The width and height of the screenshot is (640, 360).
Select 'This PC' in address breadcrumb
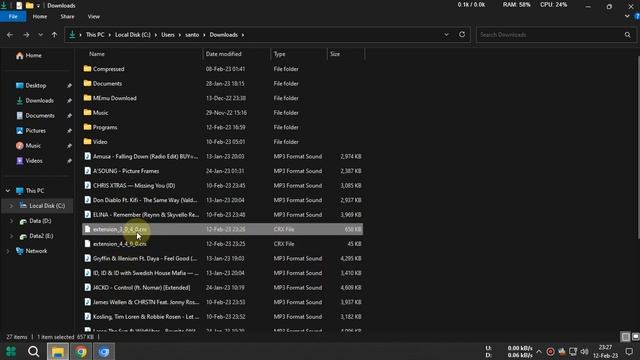95,35
